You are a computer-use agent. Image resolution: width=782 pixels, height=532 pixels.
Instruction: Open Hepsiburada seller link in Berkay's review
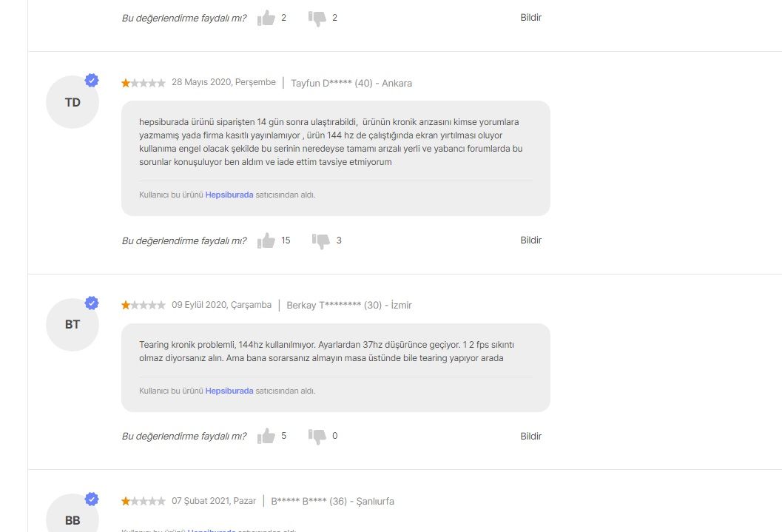pyautogui.click(x=229, y=391)
